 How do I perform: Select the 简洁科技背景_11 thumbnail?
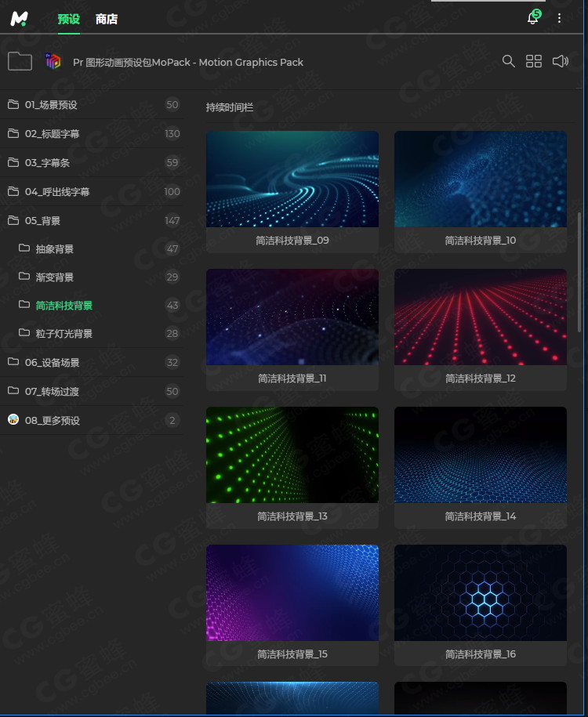[292, 317]
